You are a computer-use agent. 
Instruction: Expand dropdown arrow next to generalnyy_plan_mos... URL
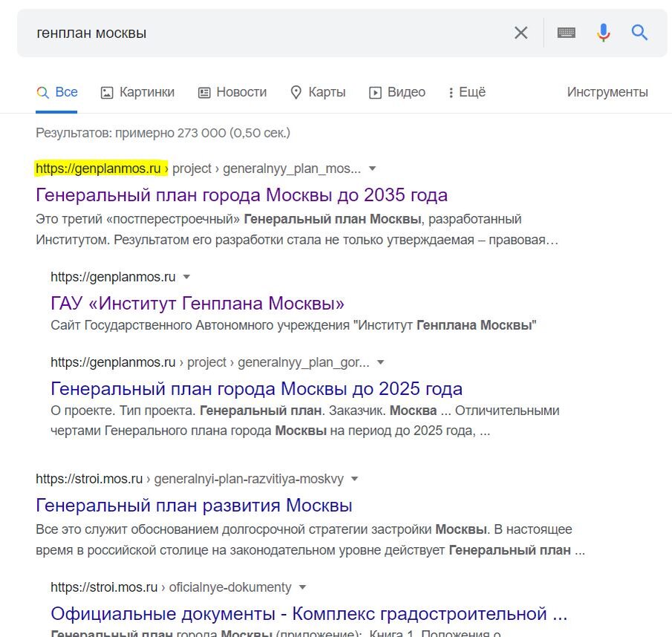pyautogui.click(x=373, y=169)
